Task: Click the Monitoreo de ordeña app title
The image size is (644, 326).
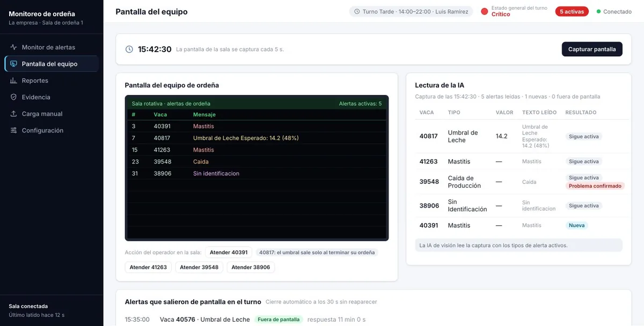Action: [x=42, y=14]
